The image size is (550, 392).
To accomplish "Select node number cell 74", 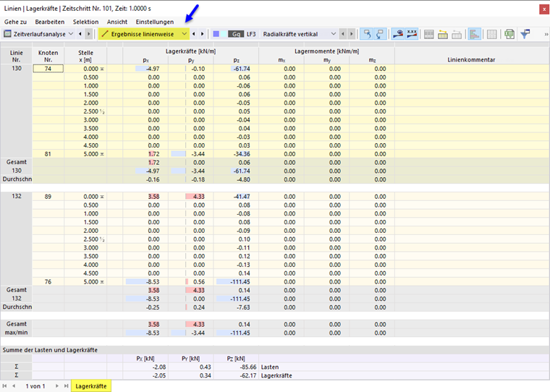I will coord(48,68).
